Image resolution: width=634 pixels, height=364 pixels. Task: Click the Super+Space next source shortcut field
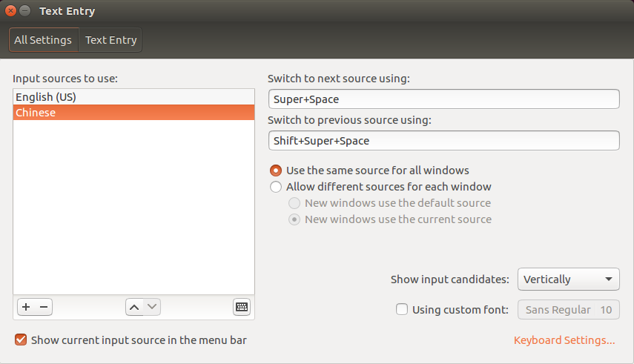[x=443, y=99]
